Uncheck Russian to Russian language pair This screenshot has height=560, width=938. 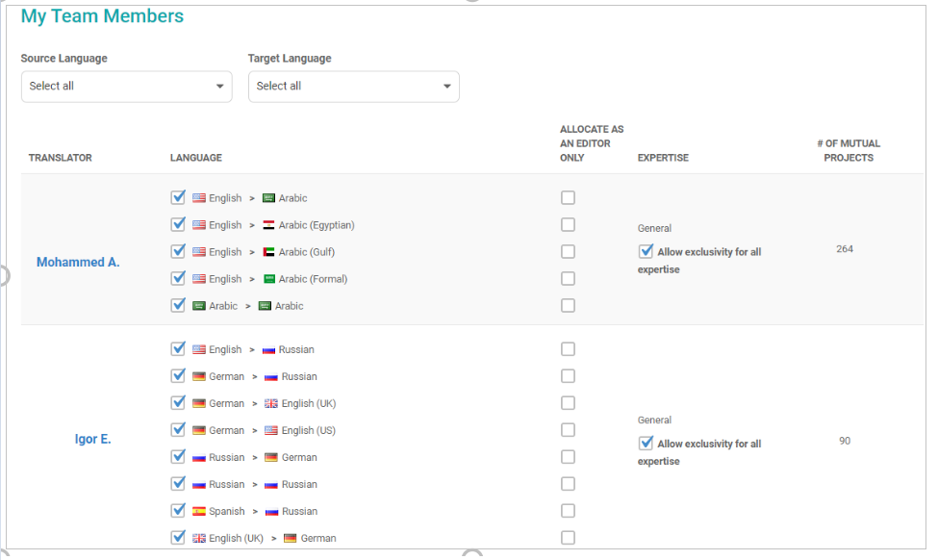[178, 483]
